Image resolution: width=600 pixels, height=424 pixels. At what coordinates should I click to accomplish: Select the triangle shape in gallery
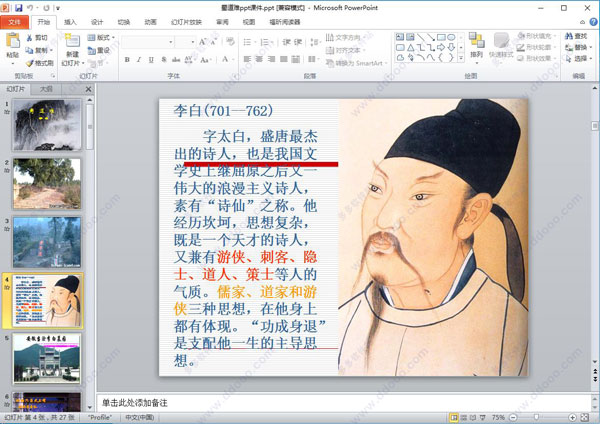coord(410,47)
